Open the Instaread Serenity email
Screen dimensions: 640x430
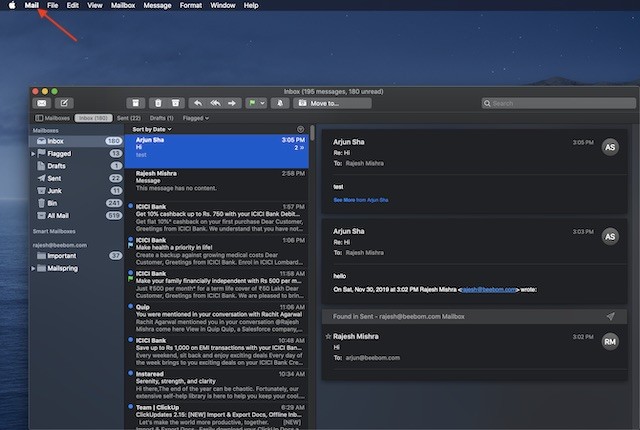(x=217, y=386)
